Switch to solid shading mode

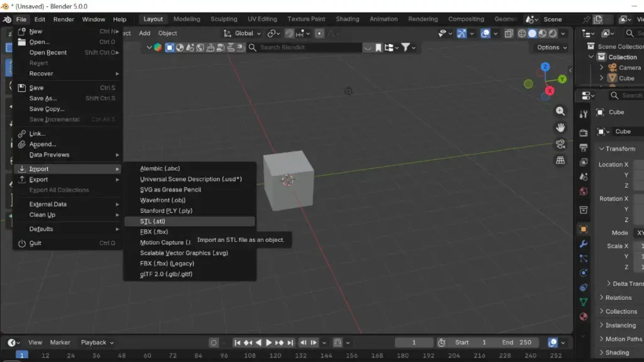click(532, 34)
